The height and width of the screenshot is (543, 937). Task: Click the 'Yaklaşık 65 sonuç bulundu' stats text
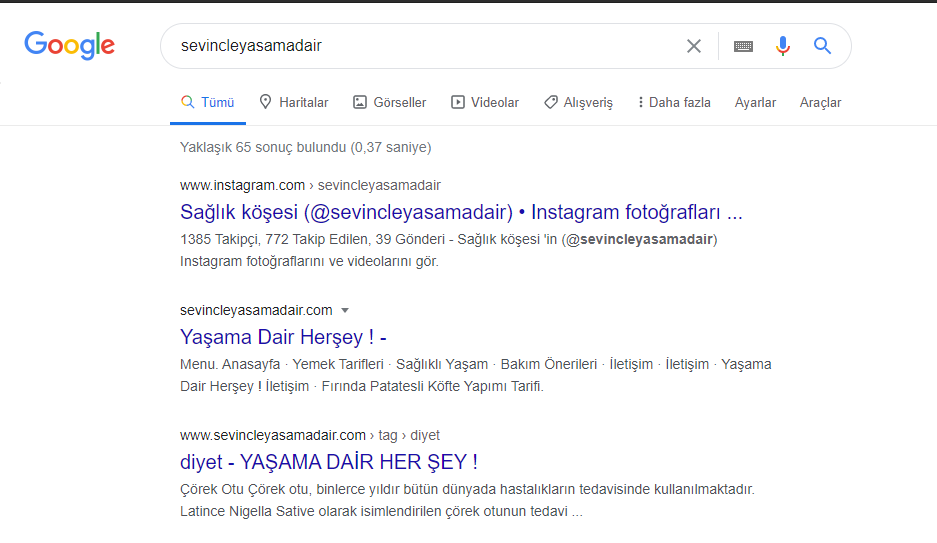tap(305, 147)
